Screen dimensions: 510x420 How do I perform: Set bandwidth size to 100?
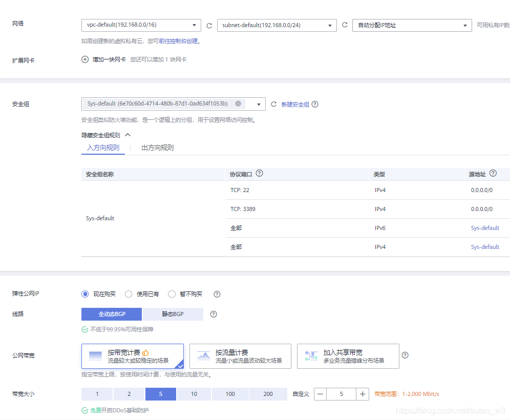pyautogui.click(x=230, y=394)
